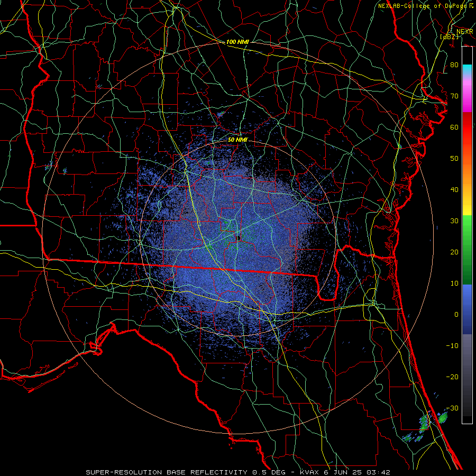Click the -10 value on the dBZ scale
This screenshot has height=476, width=476.
click(x=452, y=346)
